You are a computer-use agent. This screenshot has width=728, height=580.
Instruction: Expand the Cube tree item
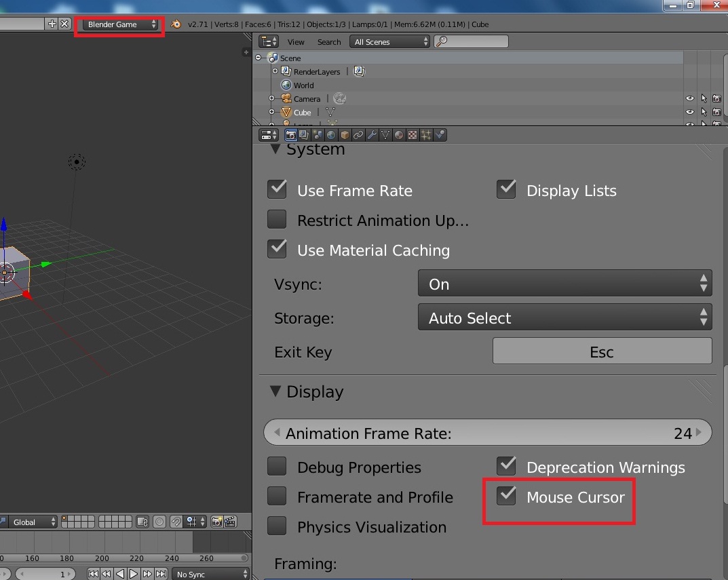(x=271, y=112)
